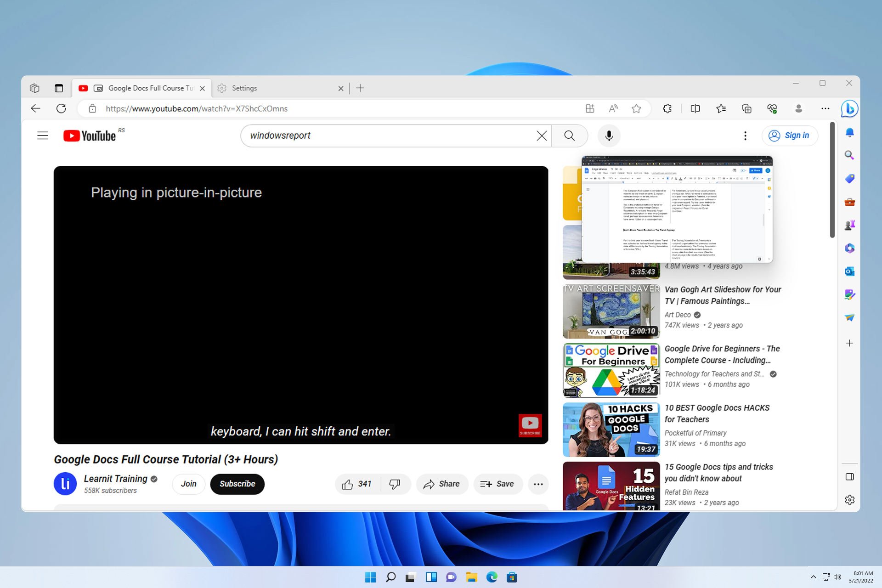Click the Subscribe watermark on video
Image resolution: width=882 pixels, height=588 pixels.
coord(530,425)
